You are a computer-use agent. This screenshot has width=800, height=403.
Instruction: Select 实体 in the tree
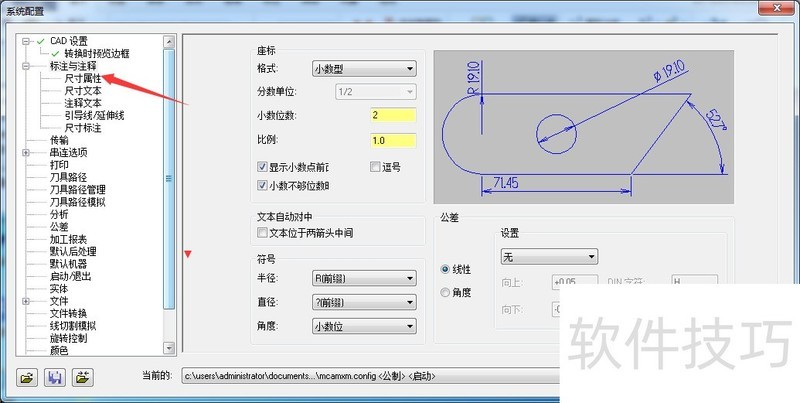[x=59, y=289]
